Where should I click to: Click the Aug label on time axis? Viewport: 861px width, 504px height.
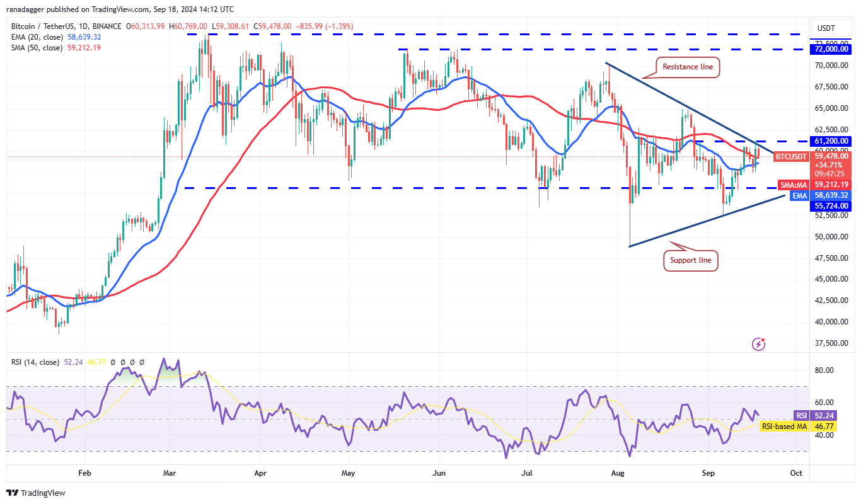pos(618,472)
